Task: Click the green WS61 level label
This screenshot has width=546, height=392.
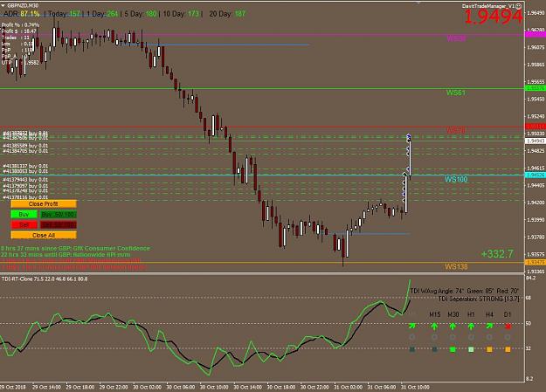Action: tap(456, 93)
